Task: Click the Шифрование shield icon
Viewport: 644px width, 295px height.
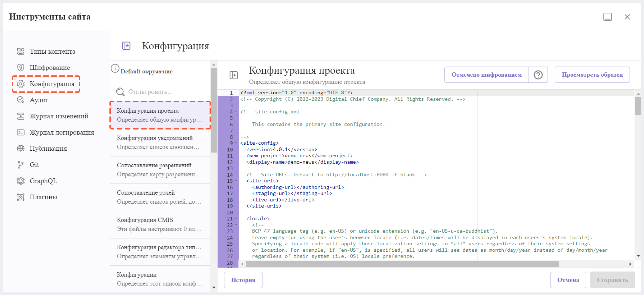Action: click(x=20, y=67)
